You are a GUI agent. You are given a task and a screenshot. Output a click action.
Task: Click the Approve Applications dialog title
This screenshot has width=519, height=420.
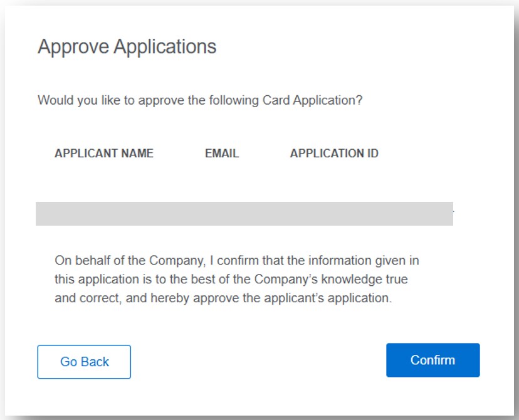127,47
